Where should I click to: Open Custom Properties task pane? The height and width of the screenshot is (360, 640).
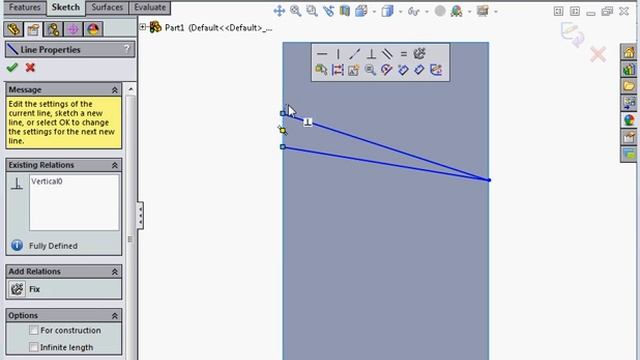629,137
